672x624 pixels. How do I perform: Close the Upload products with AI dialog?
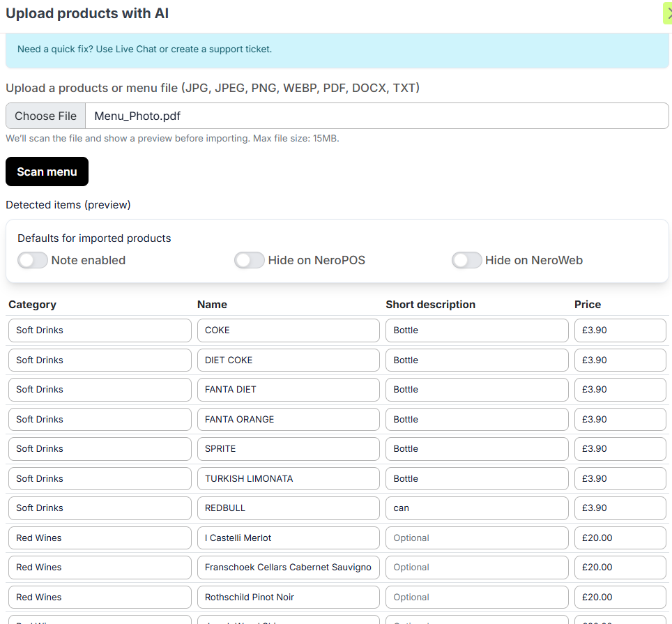coord(668,13)
